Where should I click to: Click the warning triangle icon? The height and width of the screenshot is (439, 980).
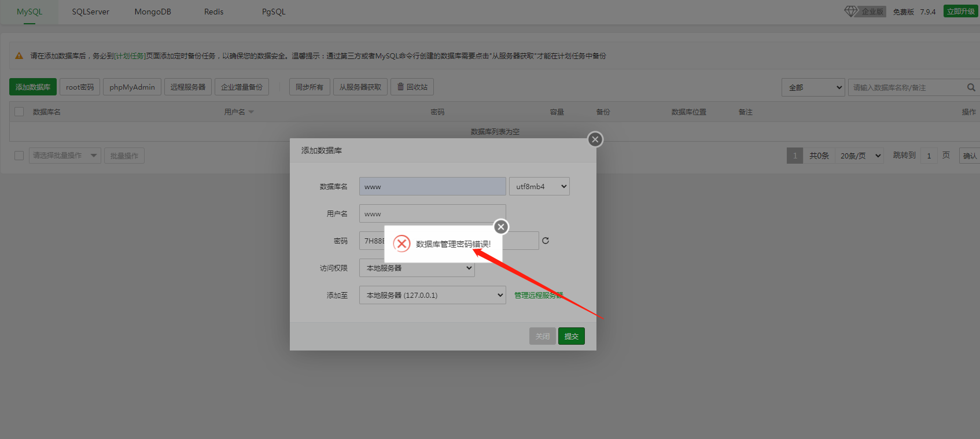(19, 56)
